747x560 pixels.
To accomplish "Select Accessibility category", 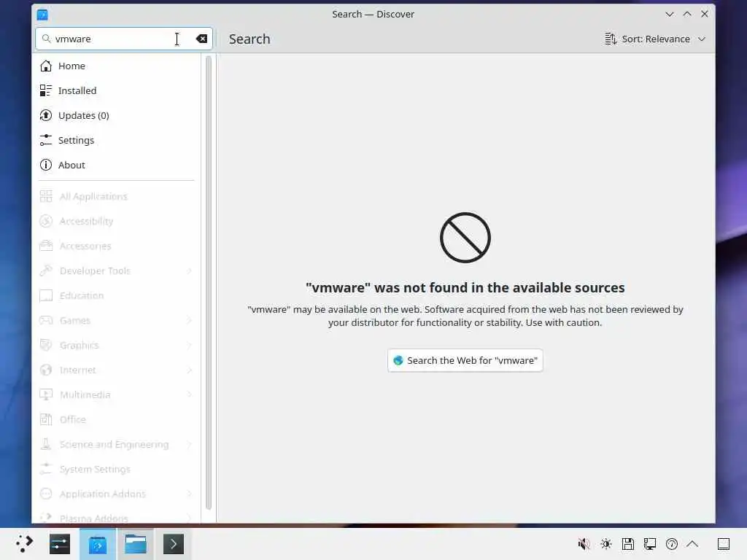I will point(116,221).
